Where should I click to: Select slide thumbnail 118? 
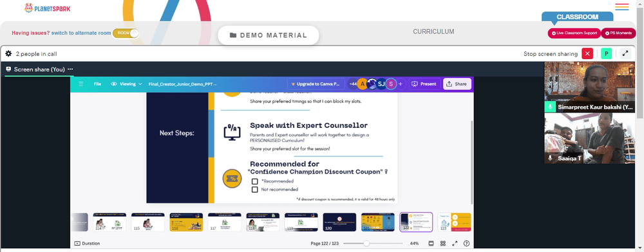[263, 222]
